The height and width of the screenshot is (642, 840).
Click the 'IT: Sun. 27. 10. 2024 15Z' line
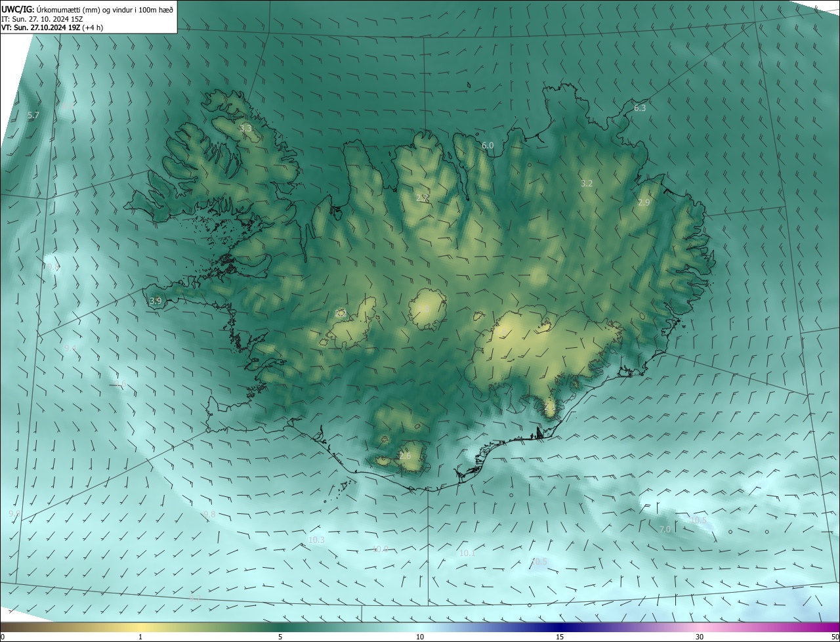click(x=42, y=18)
